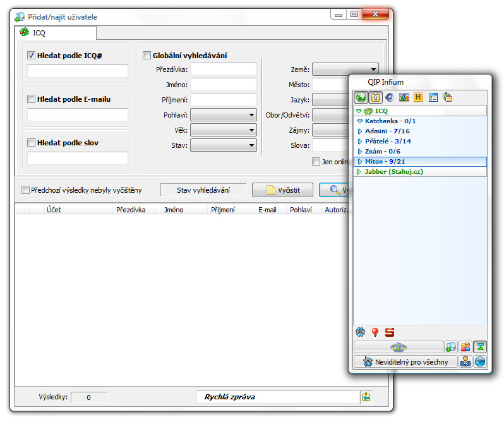504x424 pixels.
Task: Toggle the green globe button in QIP toolbar
Action: point(361,97)
